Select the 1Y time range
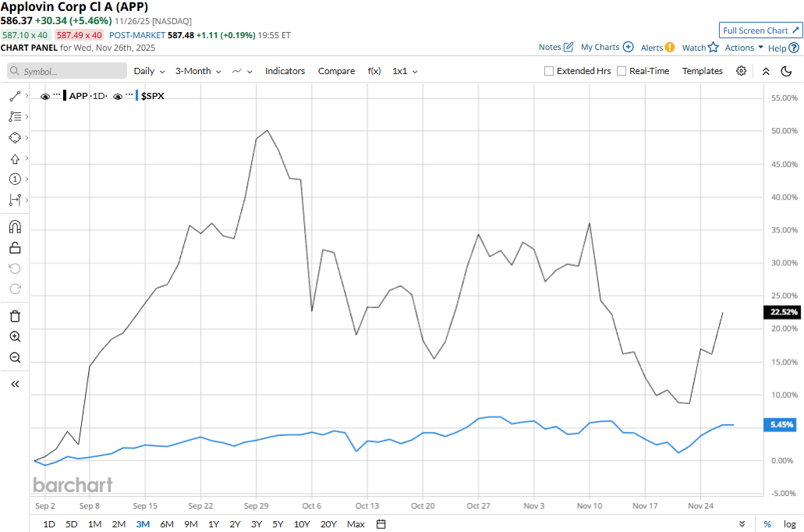The width and height of the screenshot is (804, 532). tap(214, 523)
